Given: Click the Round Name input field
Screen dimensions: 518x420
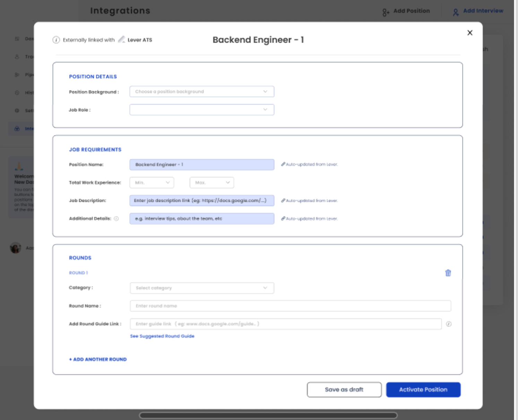Looking at the screenshot, I should (x=291, y=306).
